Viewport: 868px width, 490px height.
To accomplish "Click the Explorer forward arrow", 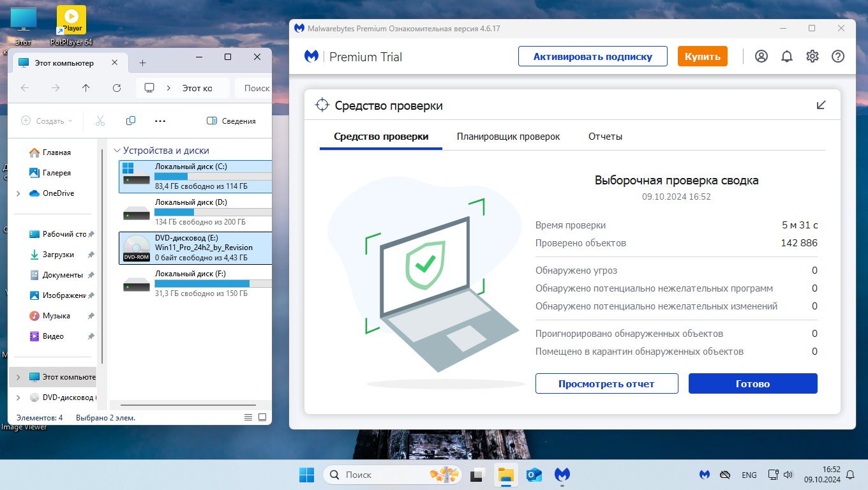I will coord(56,88).
